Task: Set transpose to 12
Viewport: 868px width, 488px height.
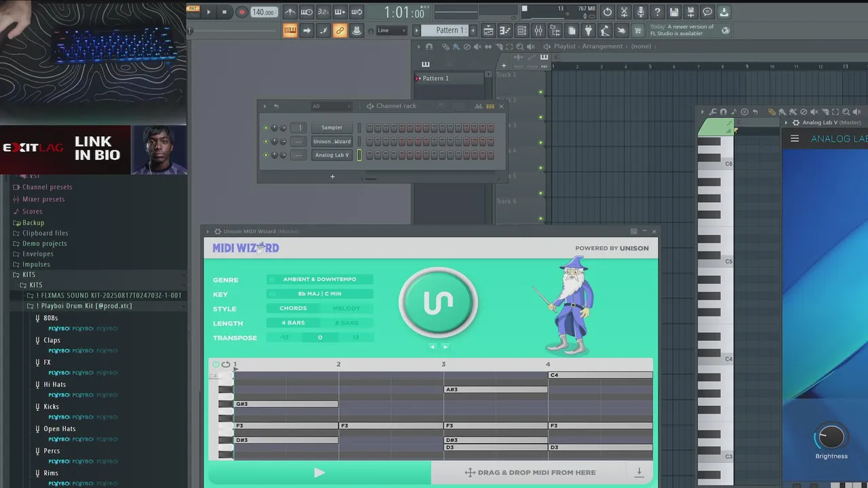Action: 355,338
